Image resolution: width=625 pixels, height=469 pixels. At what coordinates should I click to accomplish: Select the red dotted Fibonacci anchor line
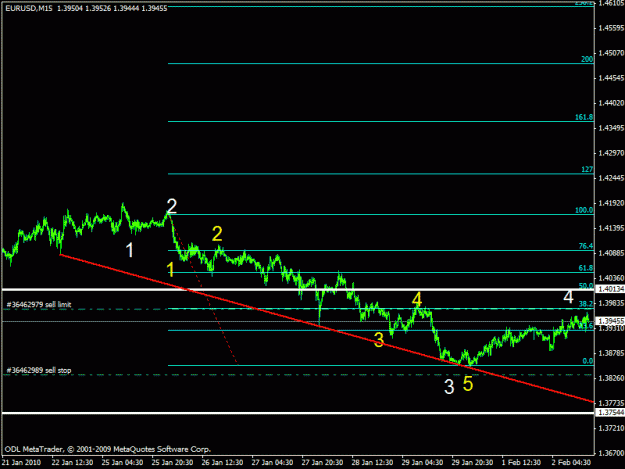pyautogui.click(x=204, y=290)
